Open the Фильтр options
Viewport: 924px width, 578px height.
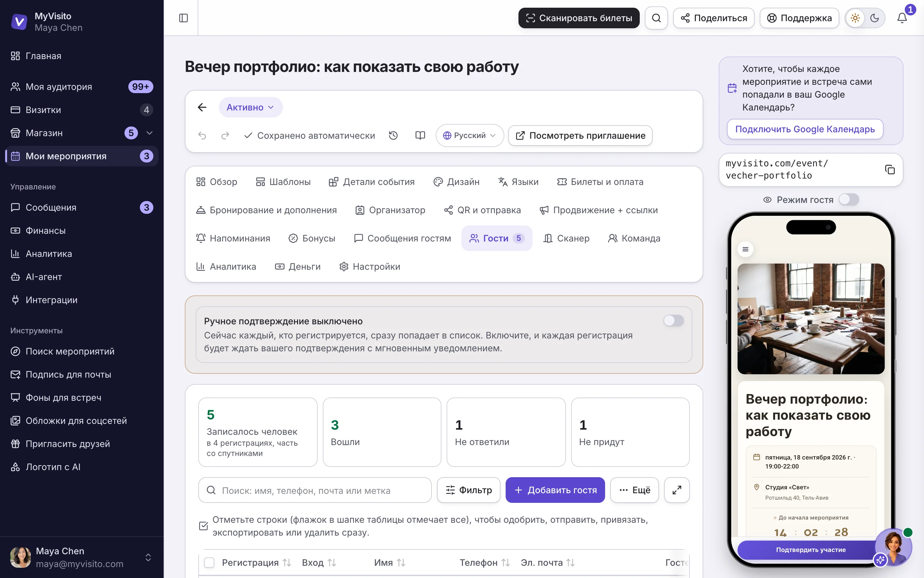point(468,490)
